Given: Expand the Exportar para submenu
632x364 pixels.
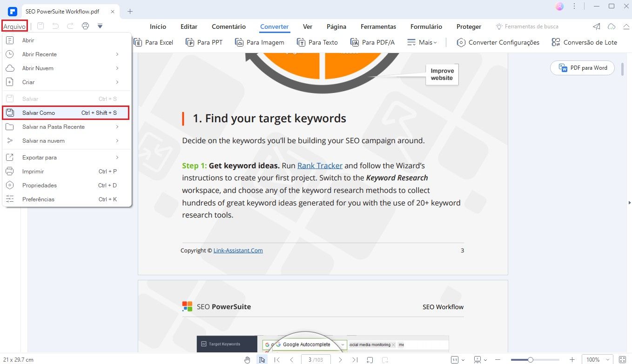Looking at the screenshot, I should (x=65, y=158).
